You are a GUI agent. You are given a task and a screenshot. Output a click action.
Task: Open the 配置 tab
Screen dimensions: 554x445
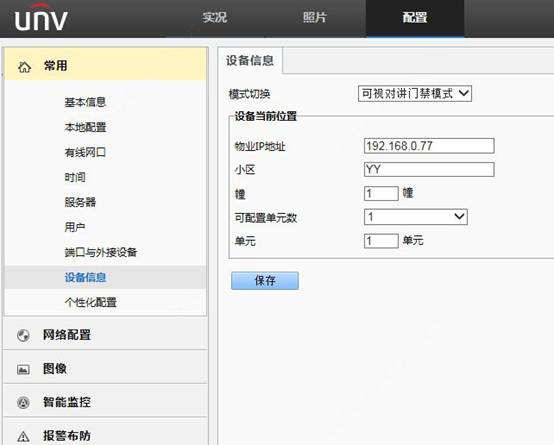415,18
